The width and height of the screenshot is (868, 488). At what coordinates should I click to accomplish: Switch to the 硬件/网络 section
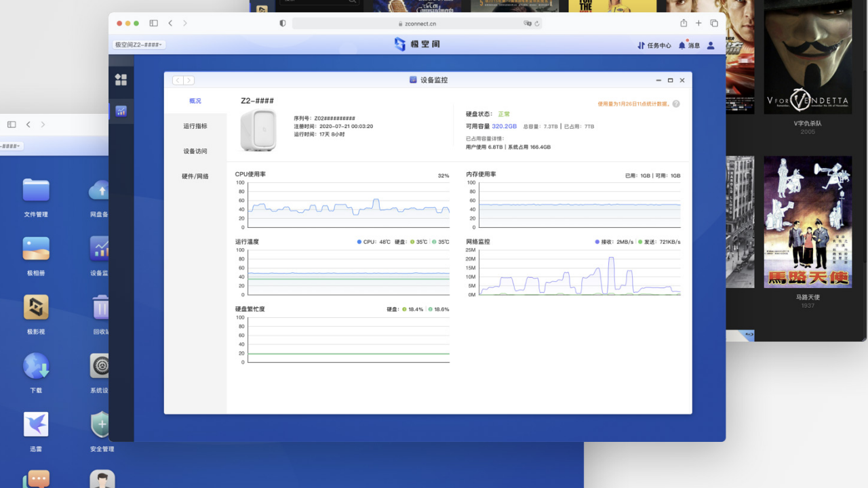pos(195,176)
